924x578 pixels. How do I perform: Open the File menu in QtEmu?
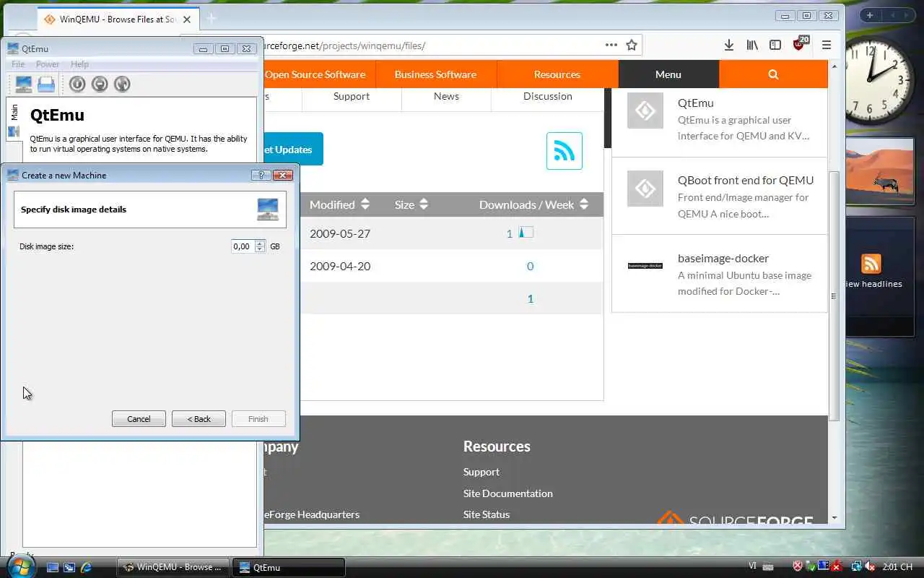(18, 64)
